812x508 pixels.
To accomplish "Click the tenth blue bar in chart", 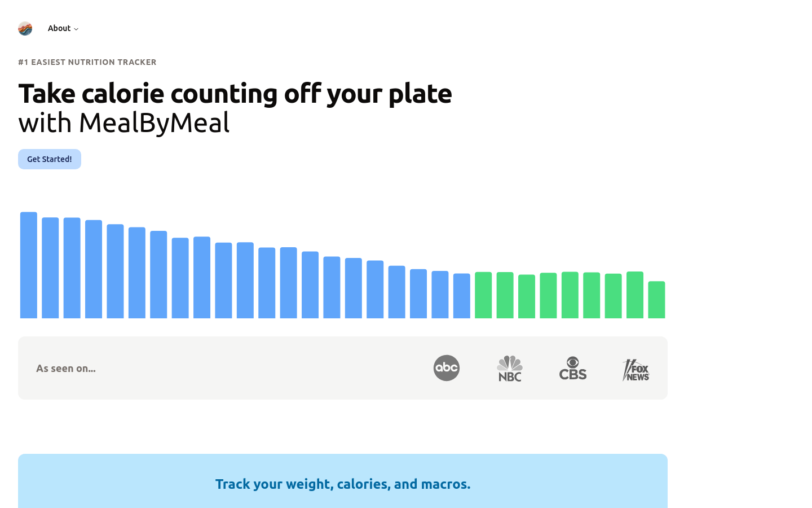I will pyautogui.click(x=224, y=281).
